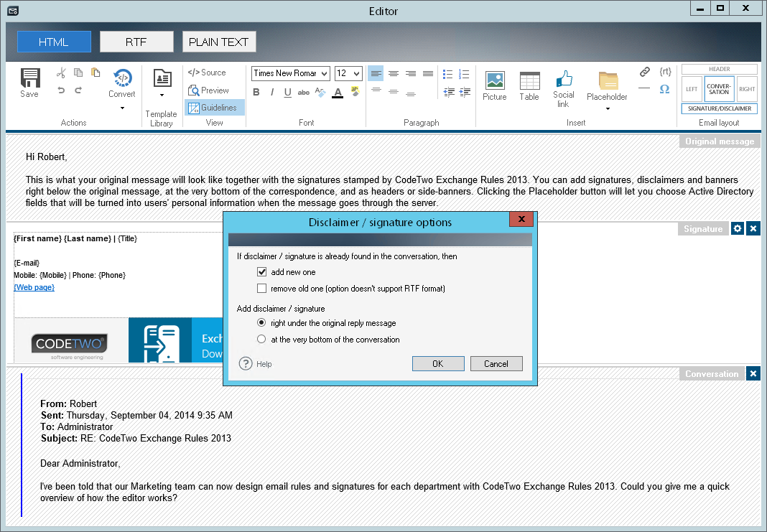Decrease paragraph indent
Viewport: 767px width, 532px height.
[x=449, y=91]
